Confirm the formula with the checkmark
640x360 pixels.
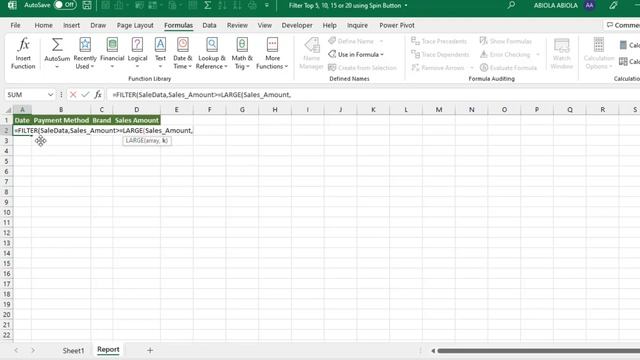[x=85, y=95]
